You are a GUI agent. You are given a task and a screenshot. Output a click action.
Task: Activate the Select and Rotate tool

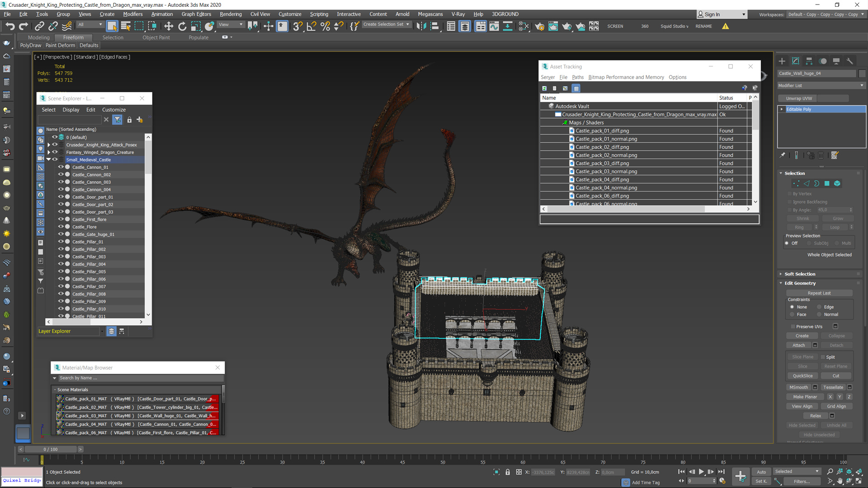[182, 26]
